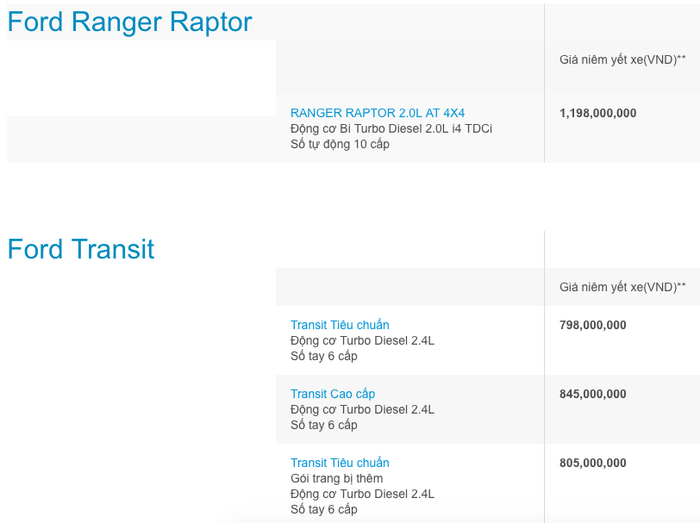Screen dimensions: 700x523
Task: Click engine description in the 798,000,000 row
Action: point(362,340)
